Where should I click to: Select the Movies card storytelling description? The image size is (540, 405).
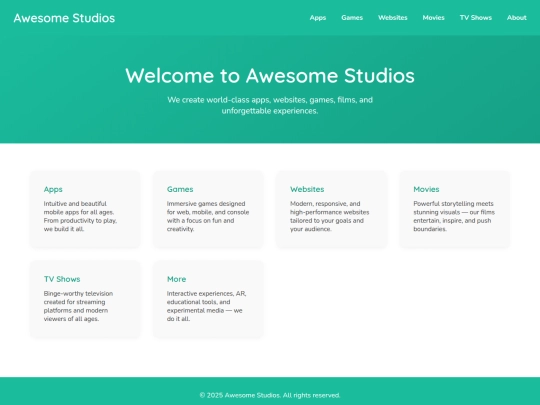point(454,216)
